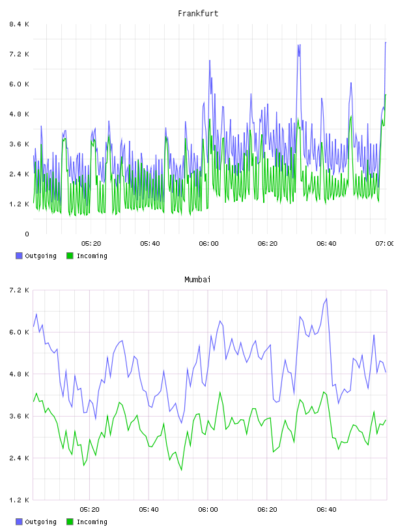
Task: Select the Outgoing legend label in Frankfurt chart
Action: [40, 256]
